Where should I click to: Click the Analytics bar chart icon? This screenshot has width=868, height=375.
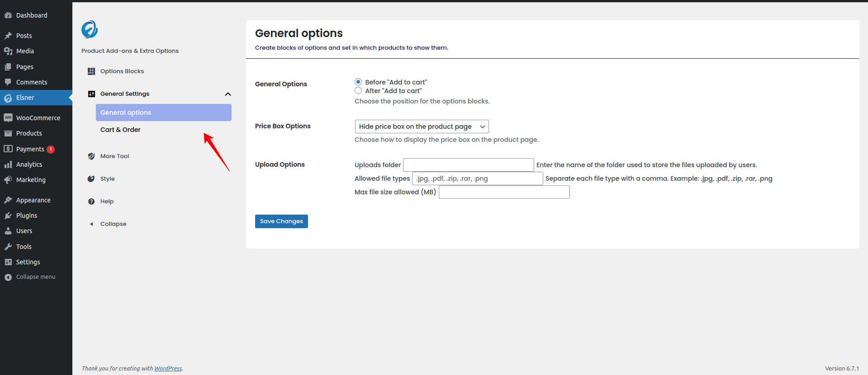(x=8, y=164)
